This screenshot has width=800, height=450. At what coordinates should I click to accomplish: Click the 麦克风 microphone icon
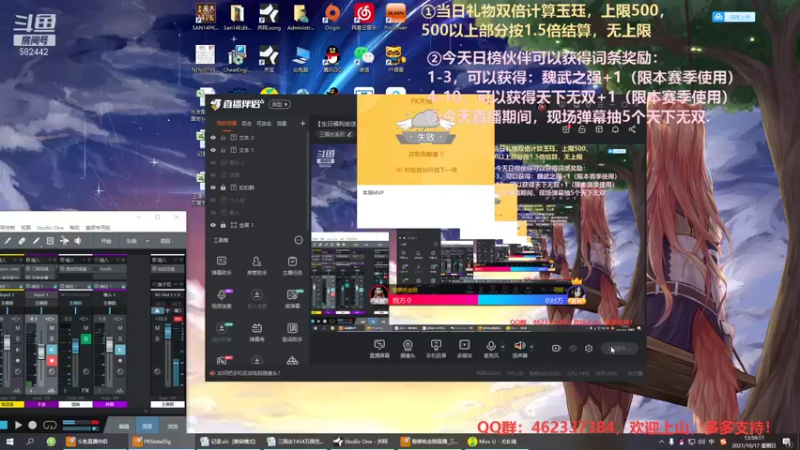pos(491,346)
